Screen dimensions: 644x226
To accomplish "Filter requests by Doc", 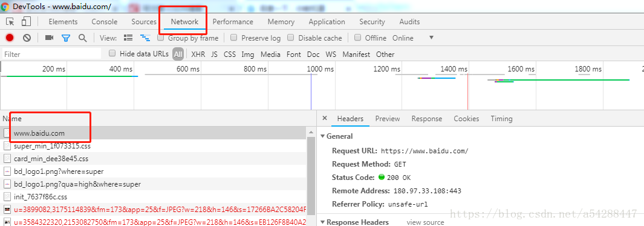I will coord(313,54).
